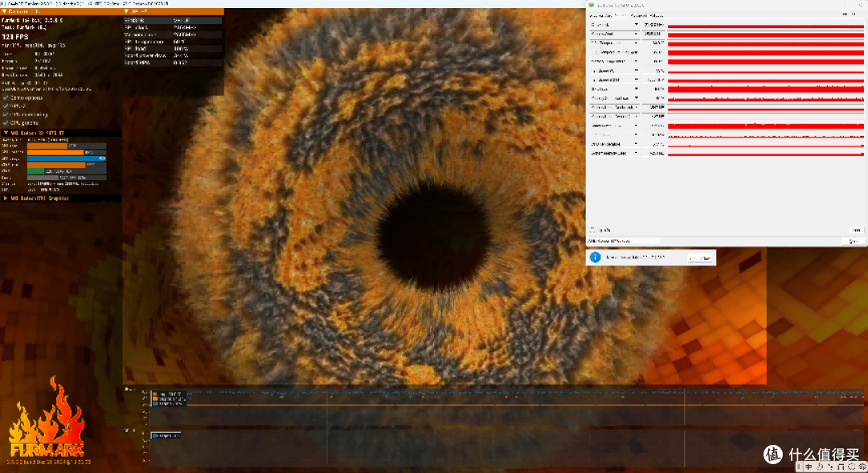Select the Sensors tab in GPU-Z
Viewport: 868px width, 473px height.
pos(620,15)
